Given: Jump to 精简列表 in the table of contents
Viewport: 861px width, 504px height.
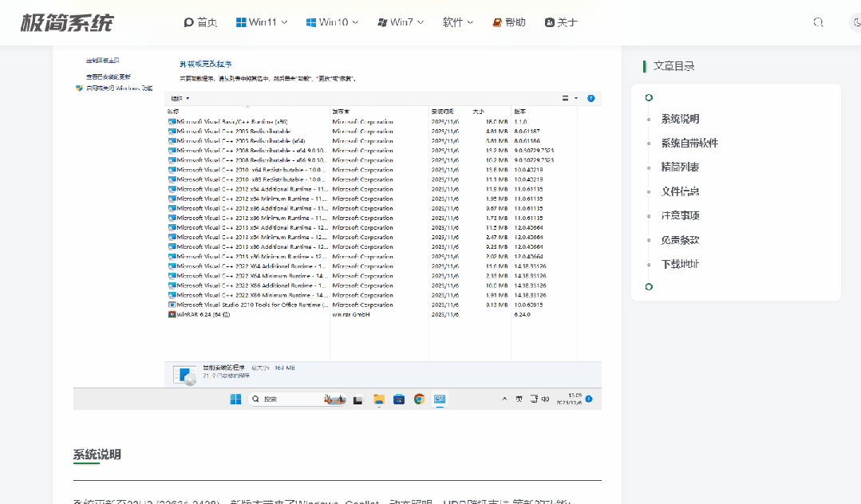Looking at the screenshot, I should pos(680,167).
